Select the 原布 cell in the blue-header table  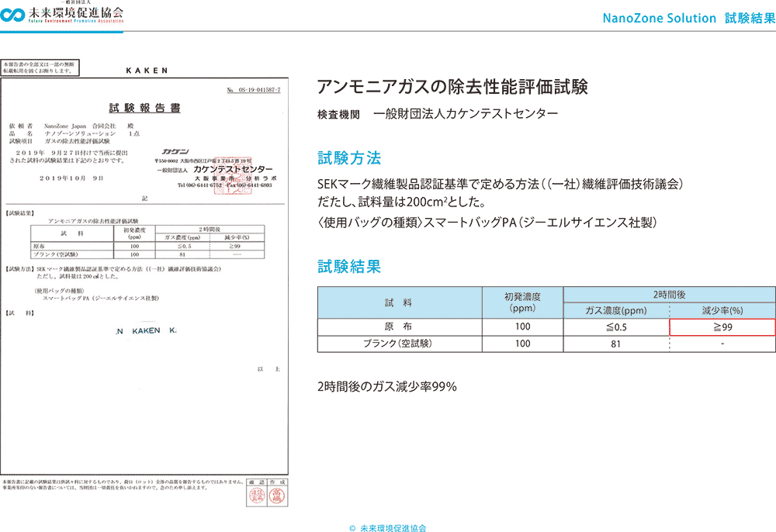(x=400, y=327)
